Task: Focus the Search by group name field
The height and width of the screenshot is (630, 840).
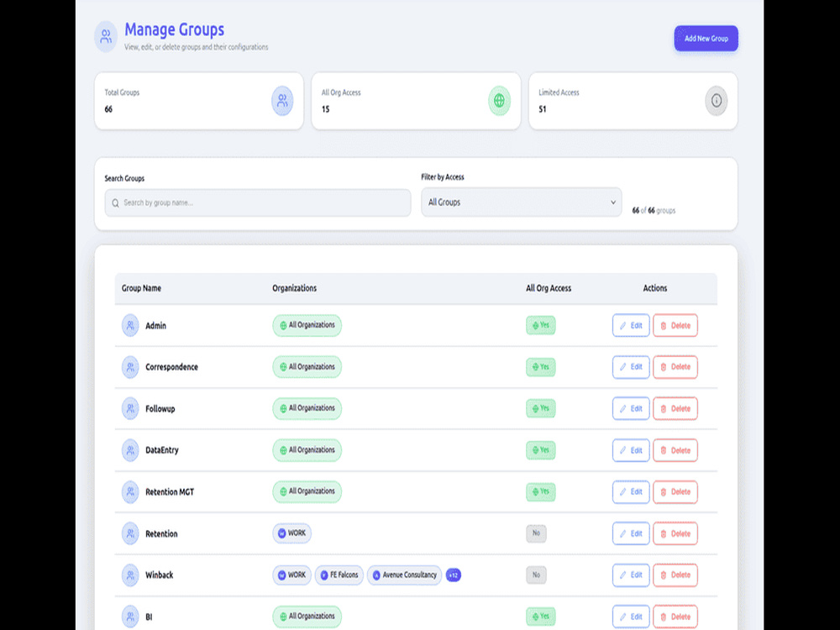Action: 258,203
